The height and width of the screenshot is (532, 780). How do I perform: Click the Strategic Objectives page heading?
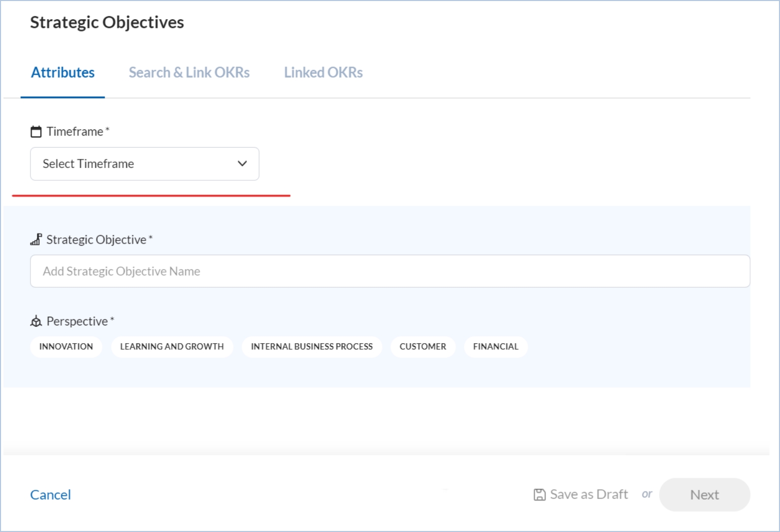107,22
